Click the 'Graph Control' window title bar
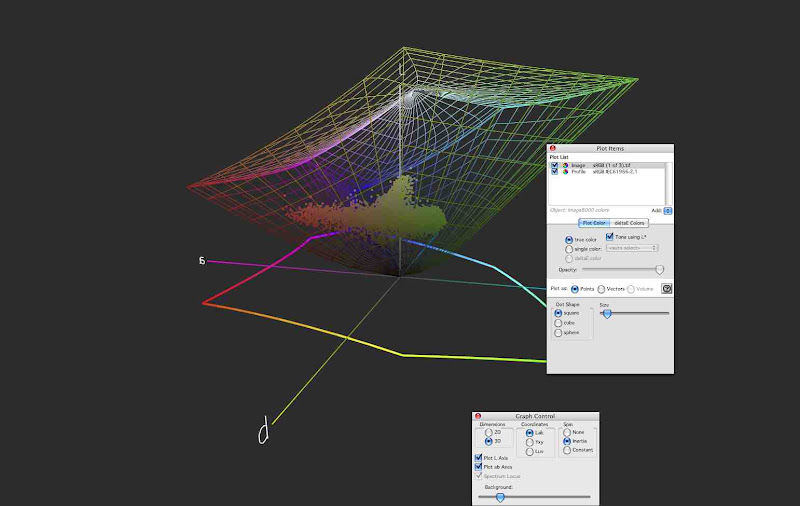 [535, 416]
